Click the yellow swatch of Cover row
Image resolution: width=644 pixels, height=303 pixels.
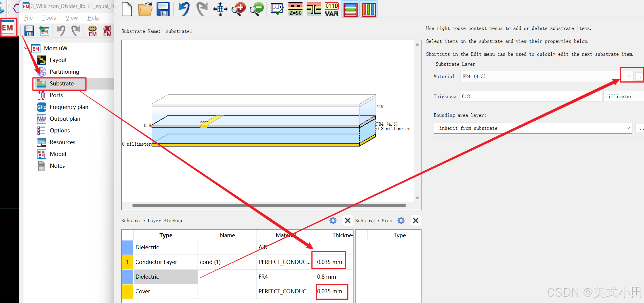point(128,291)
